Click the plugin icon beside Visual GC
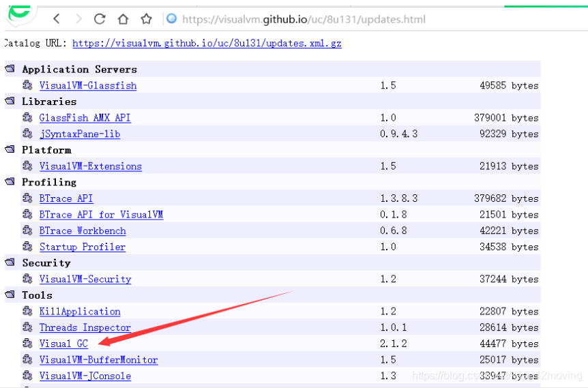 pyautogui.click(x=27, y=342)
